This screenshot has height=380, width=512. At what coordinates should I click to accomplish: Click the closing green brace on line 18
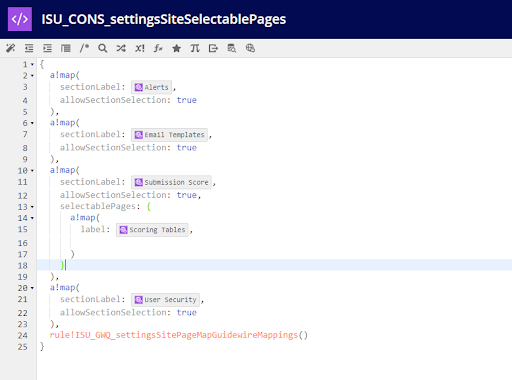[x=62, y=265]
